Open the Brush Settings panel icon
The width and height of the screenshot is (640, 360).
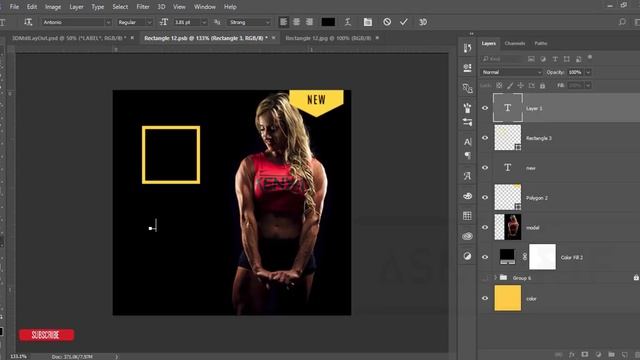click(467, 108)
